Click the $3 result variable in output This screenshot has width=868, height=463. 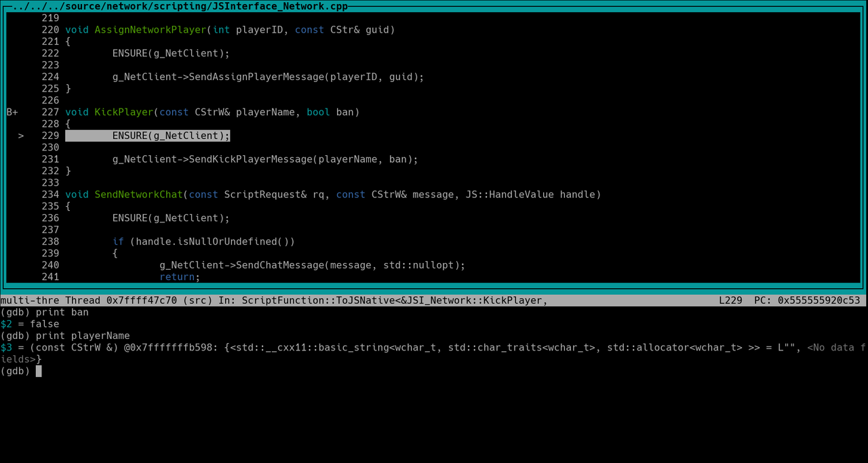(x=6, y=348)
